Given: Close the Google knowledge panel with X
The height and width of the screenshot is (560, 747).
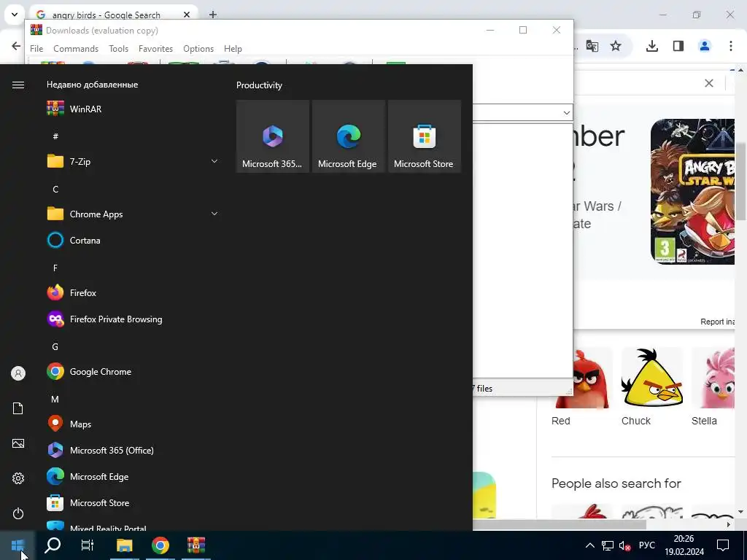Looking at the screenshot, I should coord(709,83).
